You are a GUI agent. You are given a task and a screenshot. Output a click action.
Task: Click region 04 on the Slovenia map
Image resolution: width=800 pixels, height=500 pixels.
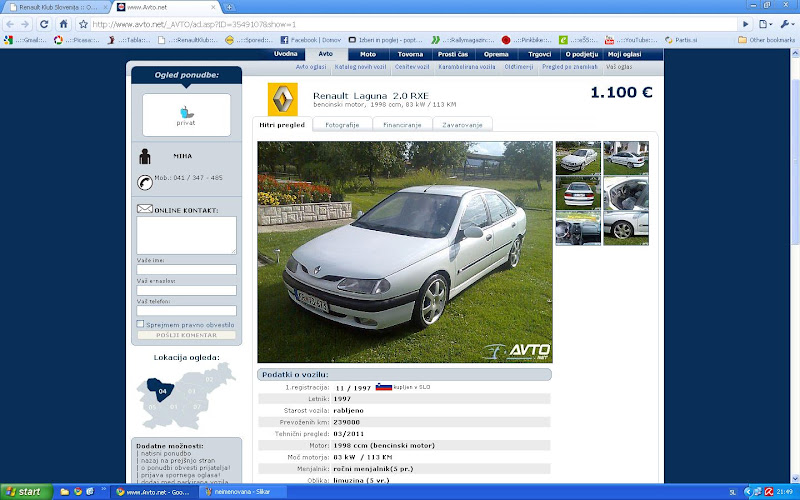coord(160,389)
